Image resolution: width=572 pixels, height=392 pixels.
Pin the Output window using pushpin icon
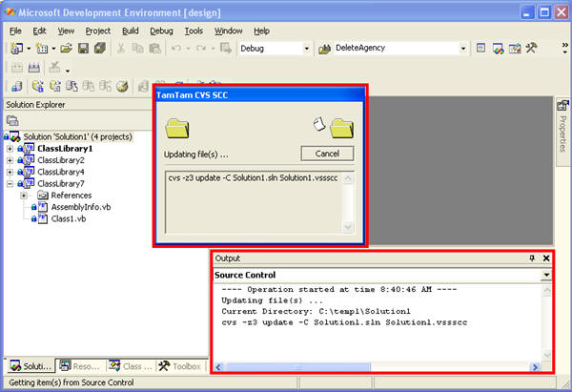532,258
